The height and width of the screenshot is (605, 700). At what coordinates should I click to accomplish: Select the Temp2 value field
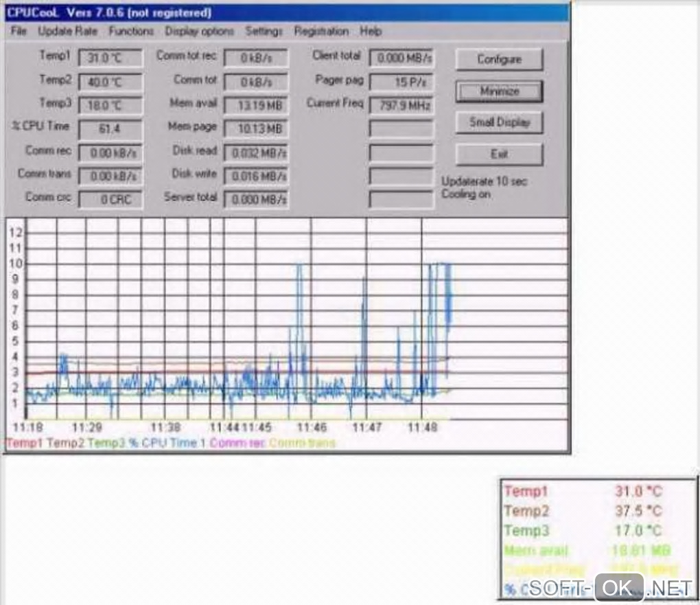click(110, 82)
